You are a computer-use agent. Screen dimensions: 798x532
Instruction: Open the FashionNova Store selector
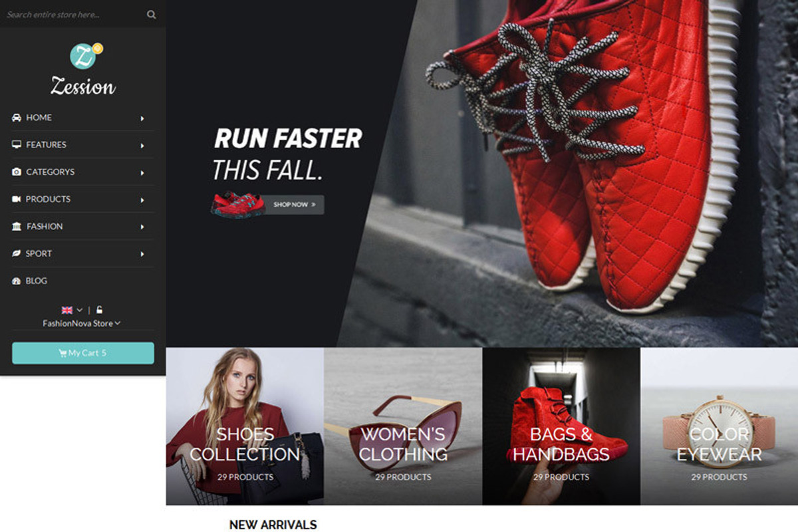82,324
